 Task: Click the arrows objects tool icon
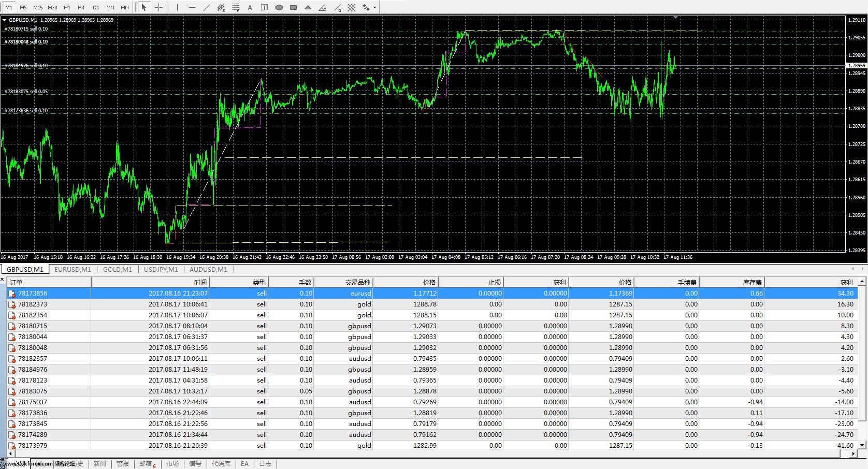pos(366,7)
